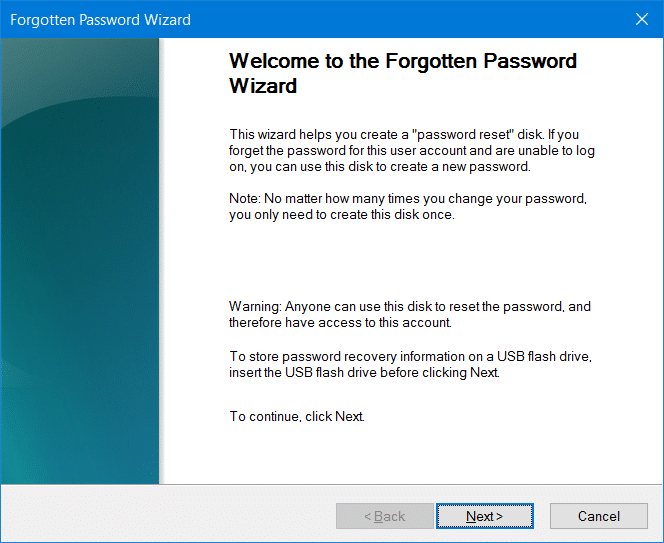Image resolution: width=664 pixels, height=543 pixels.
Task: Click the word Wizard on heading's second line
Action: [x=263, y=86]
